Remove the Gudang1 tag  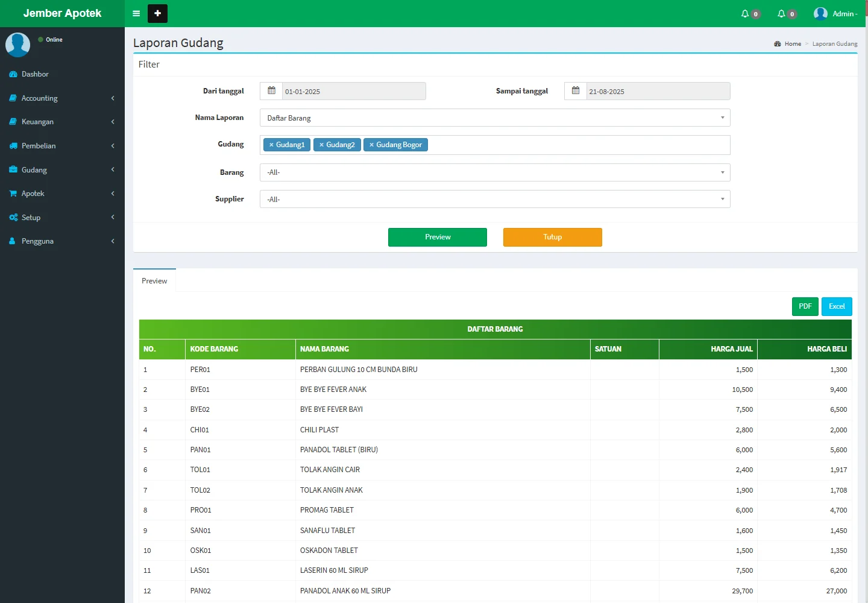(271, 145)
